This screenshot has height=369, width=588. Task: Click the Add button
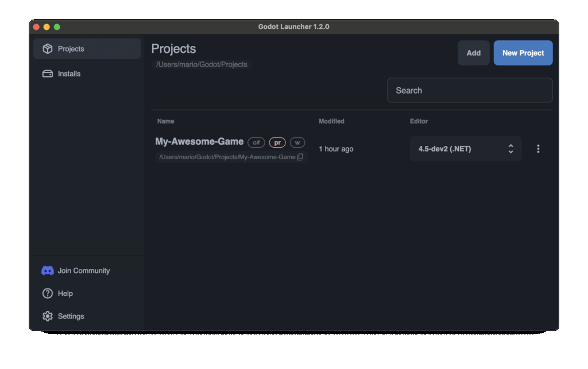coord(474,53)
